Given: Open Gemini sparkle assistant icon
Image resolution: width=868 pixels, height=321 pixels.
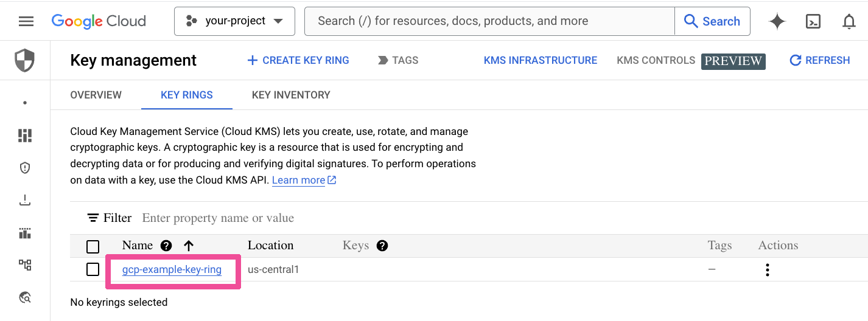Looking at the screenshot, I should (x=777, y=21).
